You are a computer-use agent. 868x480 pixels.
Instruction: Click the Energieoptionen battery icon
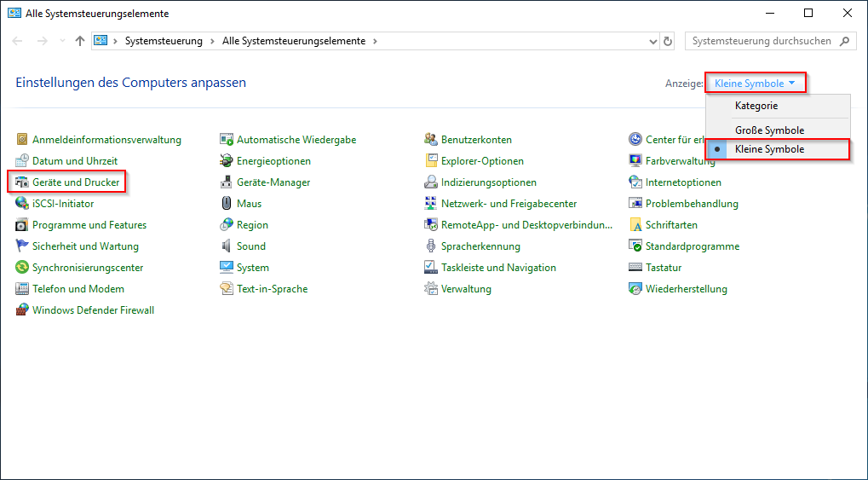click(x=227, y=161)
